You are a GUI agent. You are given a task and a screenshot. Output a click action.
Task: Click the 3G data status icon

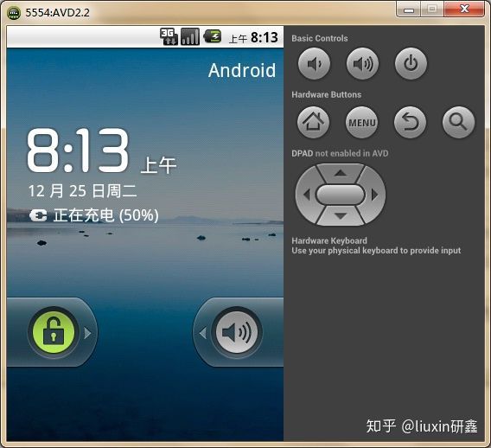click(x=169, y=36)
